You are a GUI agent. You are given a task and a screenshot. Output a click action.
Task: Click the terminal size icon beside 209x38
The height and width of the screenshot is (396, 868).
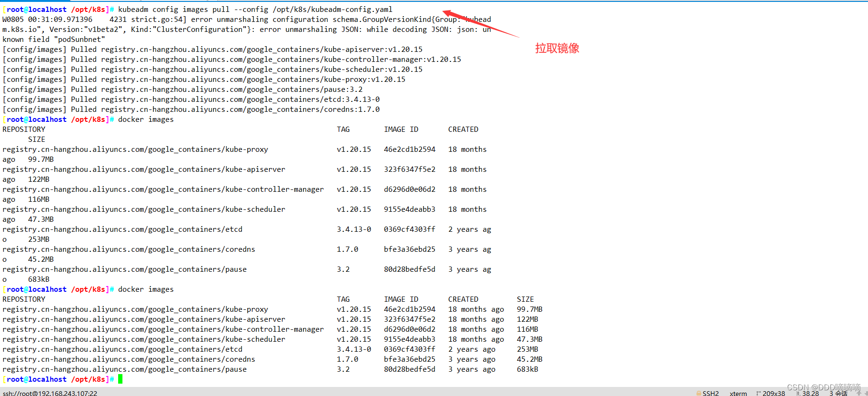point(758,393)
